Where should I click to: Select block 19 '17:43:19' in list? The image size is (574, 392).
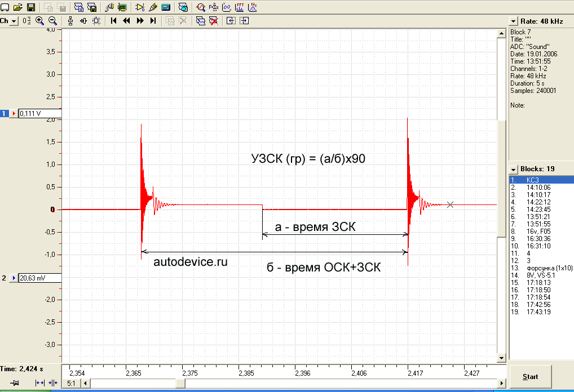541,312
